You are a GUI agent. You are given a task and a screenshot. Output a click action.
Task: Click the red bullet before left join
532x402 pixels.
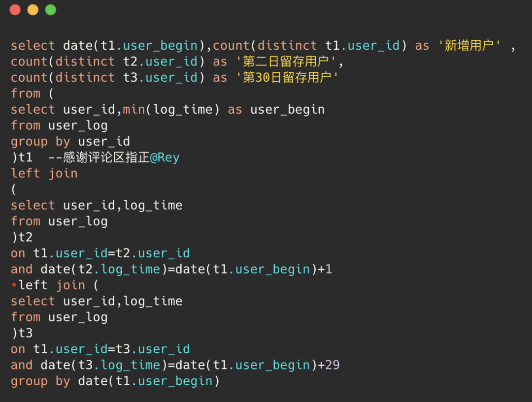[14, 285]
